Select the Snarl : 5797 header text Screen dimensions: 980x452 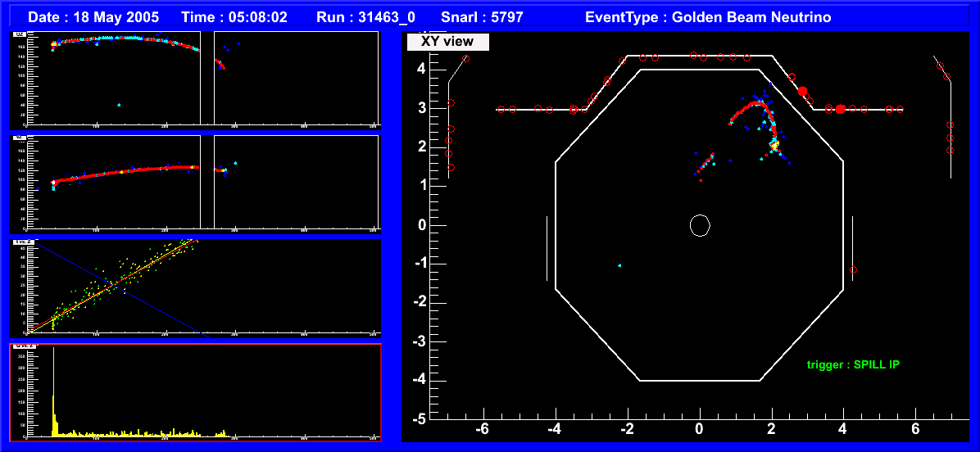(481, 17)
